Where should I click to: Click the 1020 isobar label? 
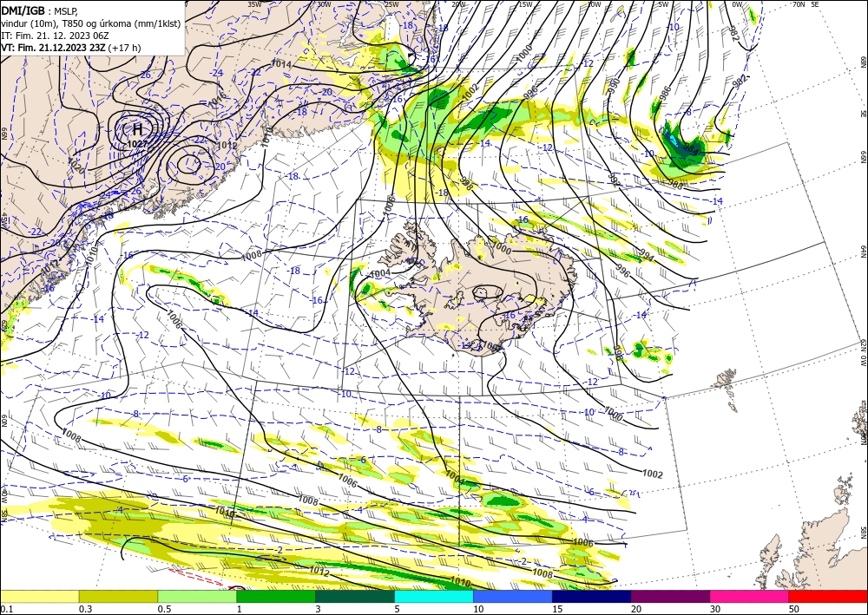pos(76,166)
